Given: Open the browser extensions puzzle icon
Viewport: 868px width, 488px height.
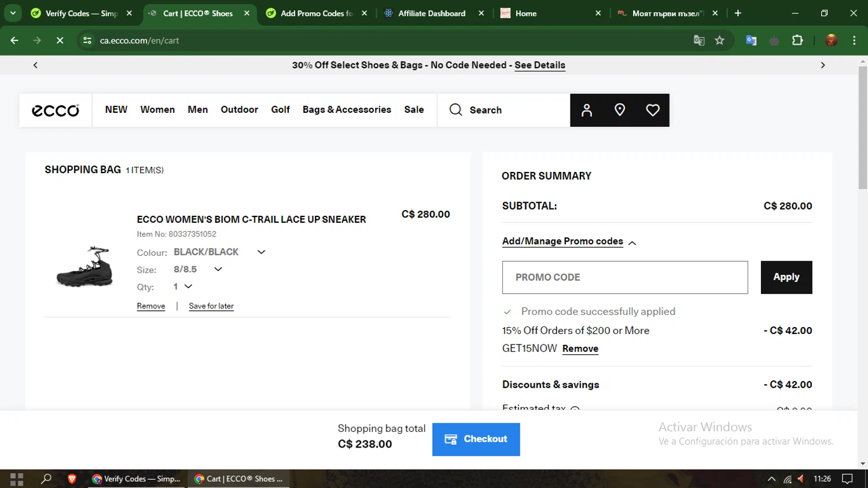Looking at the screenshot, I should tap(797, 41).
